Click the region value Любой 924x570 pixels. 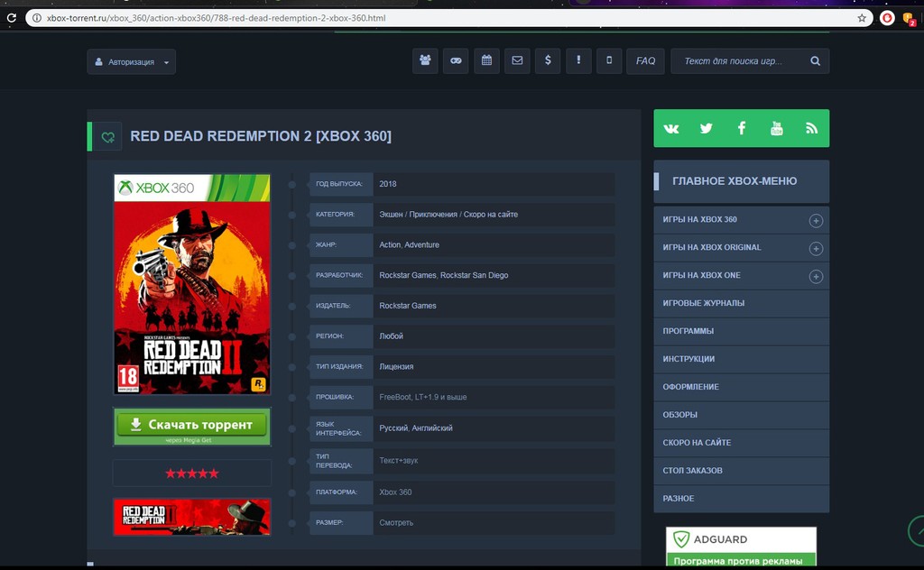pos(392,336)
